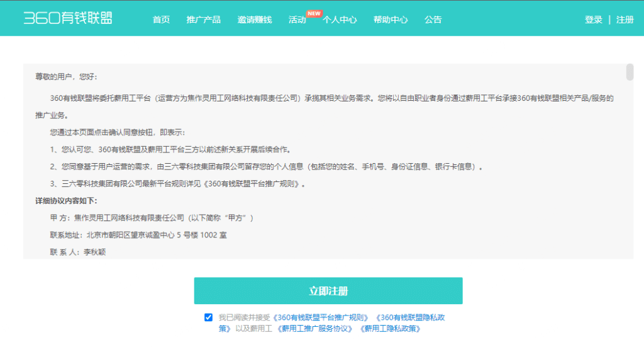The height and width of the screenshot is (347, 644).
Task: Click the 详细协议内容如下 heading
Action: [66, 201]
